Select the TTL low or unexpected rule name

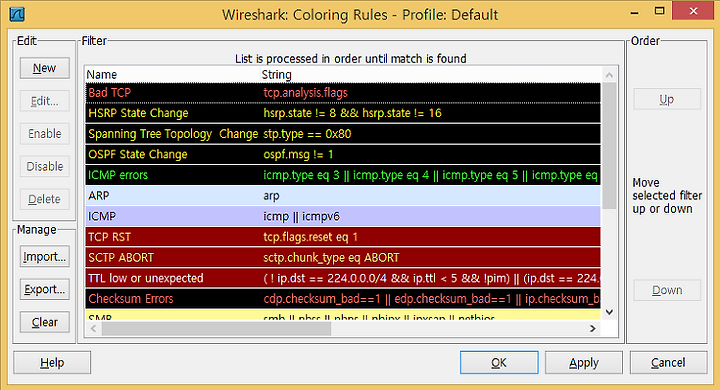pos(146,278)
